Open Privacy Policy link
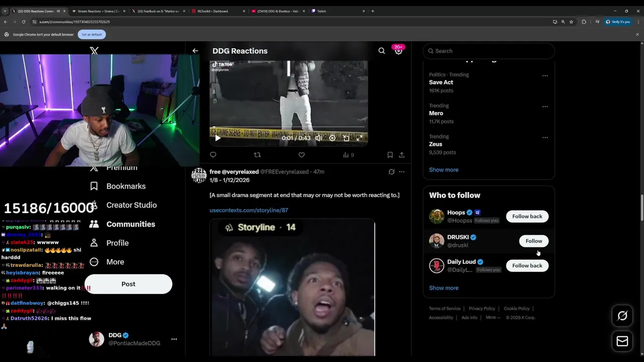The height and width of the screenshot is (362, 644). coord(482,309)
